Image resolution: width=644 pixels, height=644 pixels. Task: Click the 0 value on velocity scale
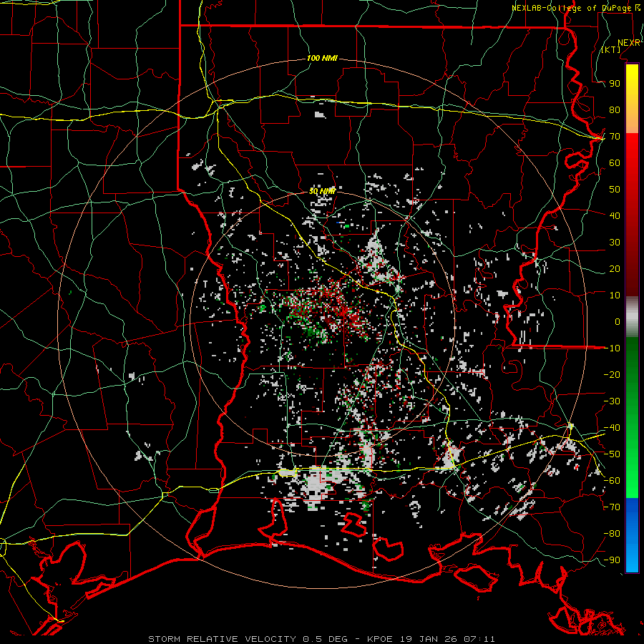tap(618, 322)
